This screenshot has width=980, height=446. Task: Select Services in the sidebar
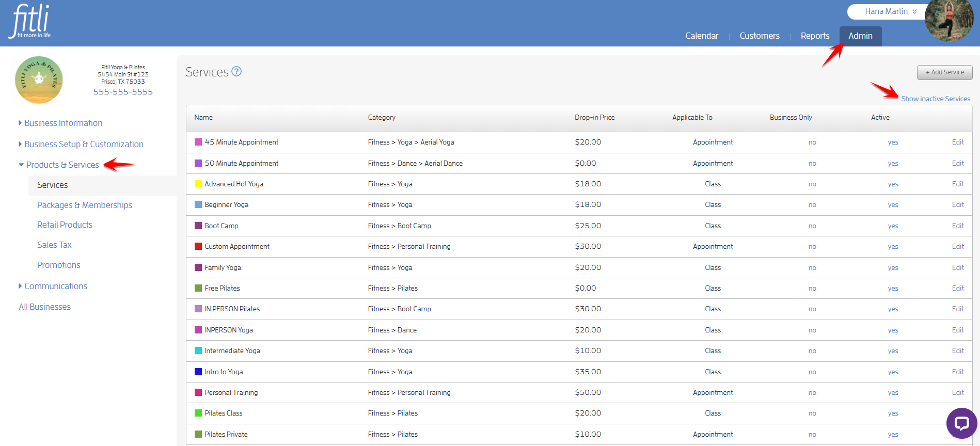pos(52,185)
